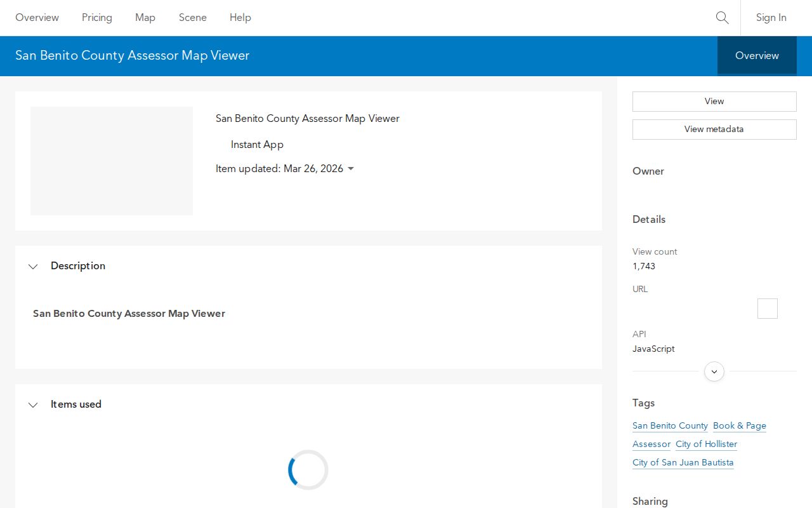This screenshot has height=508, width=812.
Task: Click the view count value 1,743
Action: [x=644, y=267]
